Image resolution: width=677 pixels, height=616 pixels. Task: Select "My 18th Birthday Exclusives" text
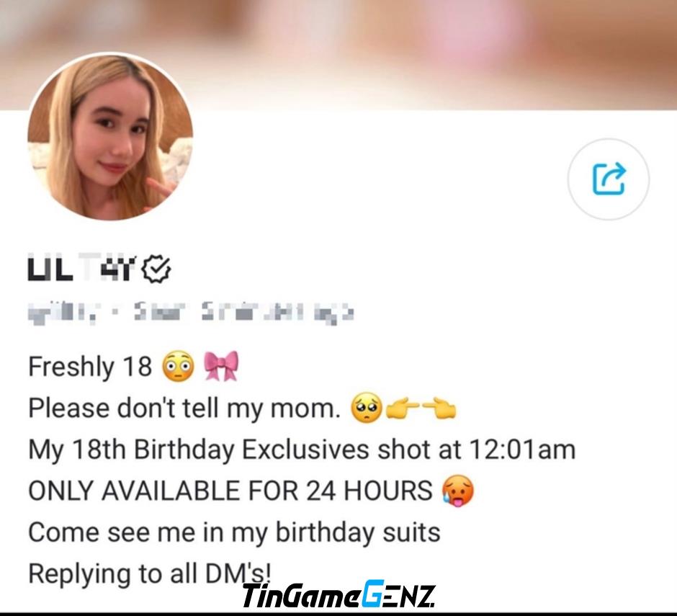199,450
